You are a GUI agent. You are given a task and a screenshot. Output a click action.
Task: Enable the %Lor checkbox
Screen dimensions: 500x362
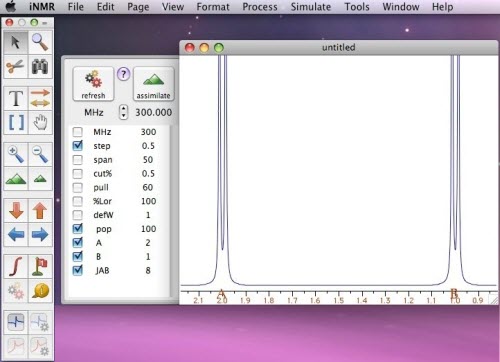[78, 201]
